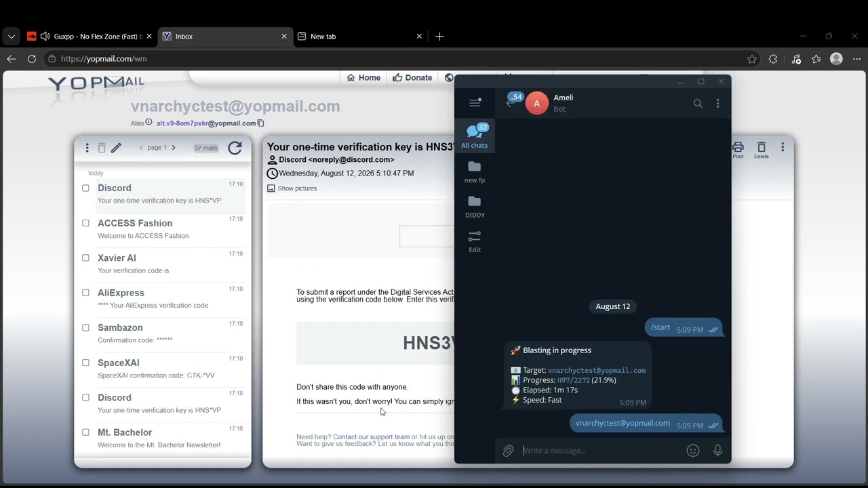The height and width of the screenshot is (488, 868).
Task: Focus the Telegram message input field
Action: pyautogui.click(x=600, y=451)
